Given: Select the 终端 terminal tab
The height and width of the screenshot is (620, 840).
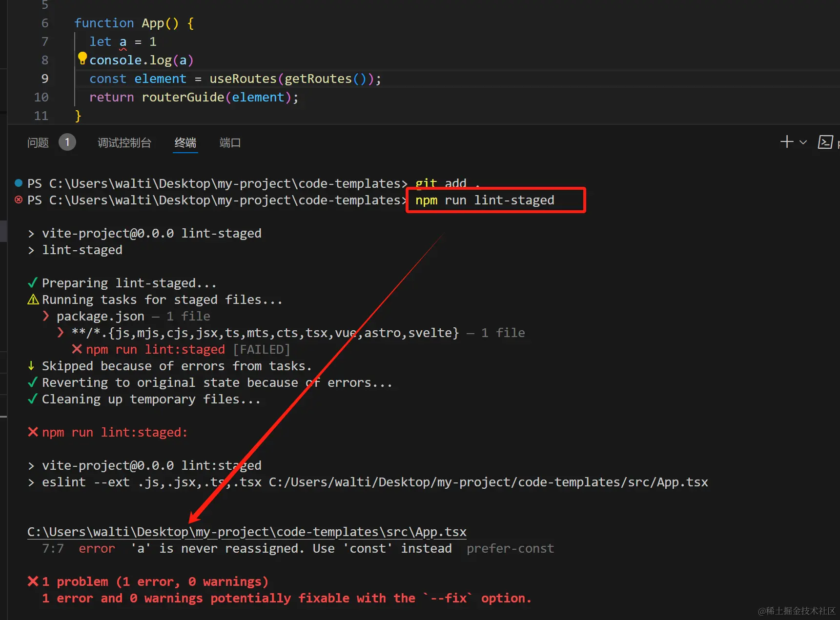Looking at the screenshot, I should (x=185, y=142).
